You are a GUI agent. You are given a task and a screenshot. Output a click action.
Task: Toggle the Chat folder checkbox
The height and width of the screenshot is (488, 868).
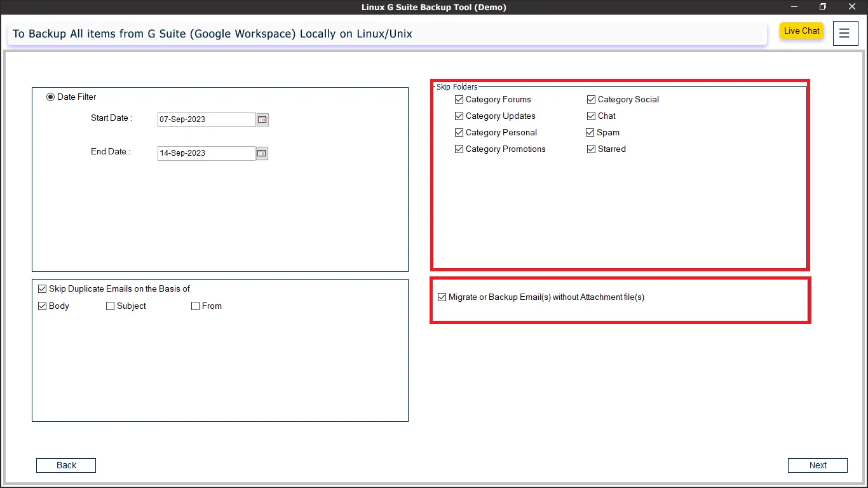(x=592, y=116)
